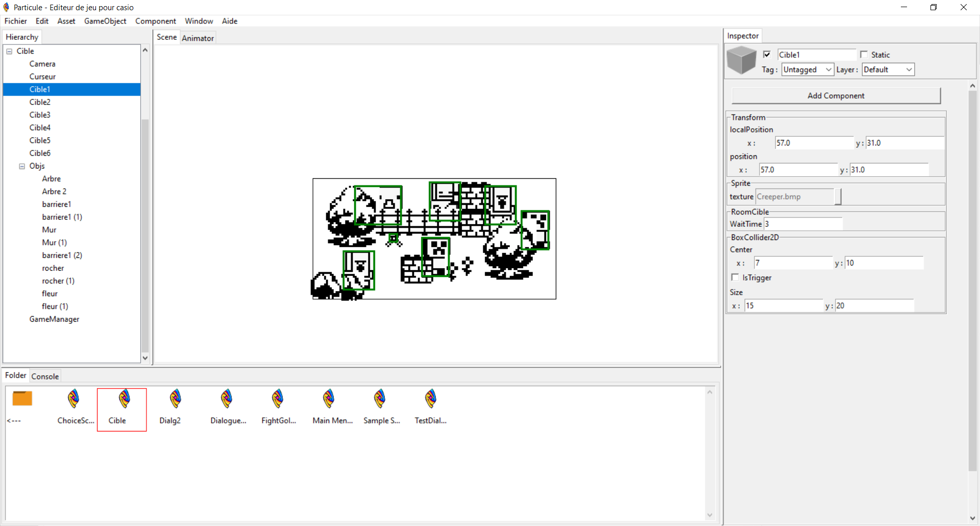Screen dimensions: 980x526
Task: Open the Component menu
Action: pyautogui.click(x=156, y=21)
